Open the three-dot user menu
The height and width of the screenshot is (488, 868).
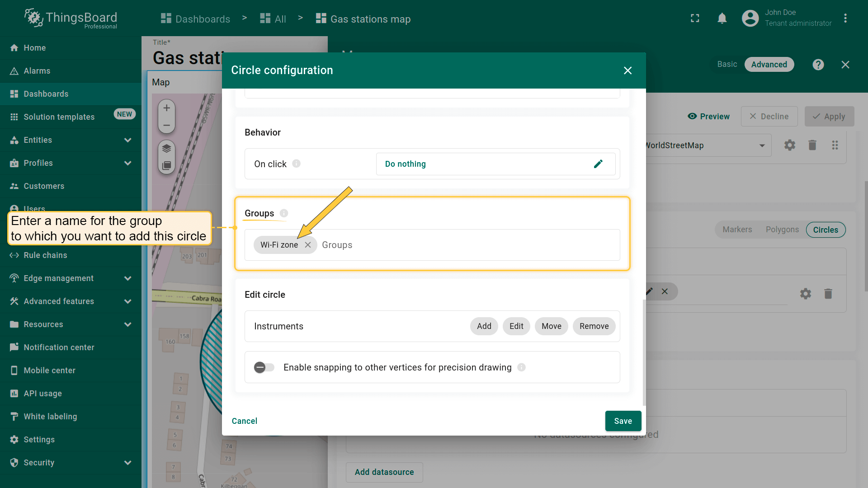pos(845,19)
